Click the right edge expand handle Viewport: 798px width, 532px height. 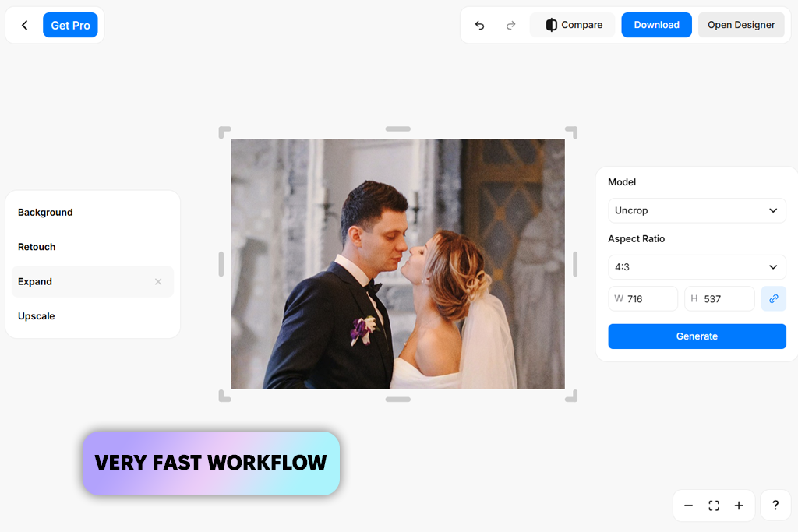pyautogui.click(x=575, y=264)
